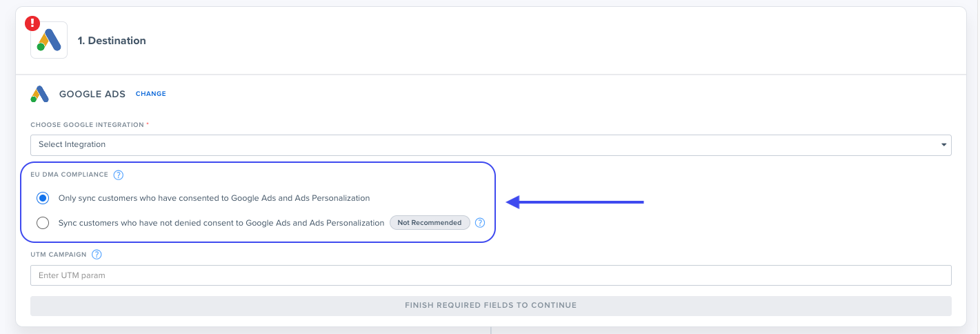Click the Finish Required Fields to Continue button
Image resolution: width=980 pixels, height=334 pixels.
point(490,306)
